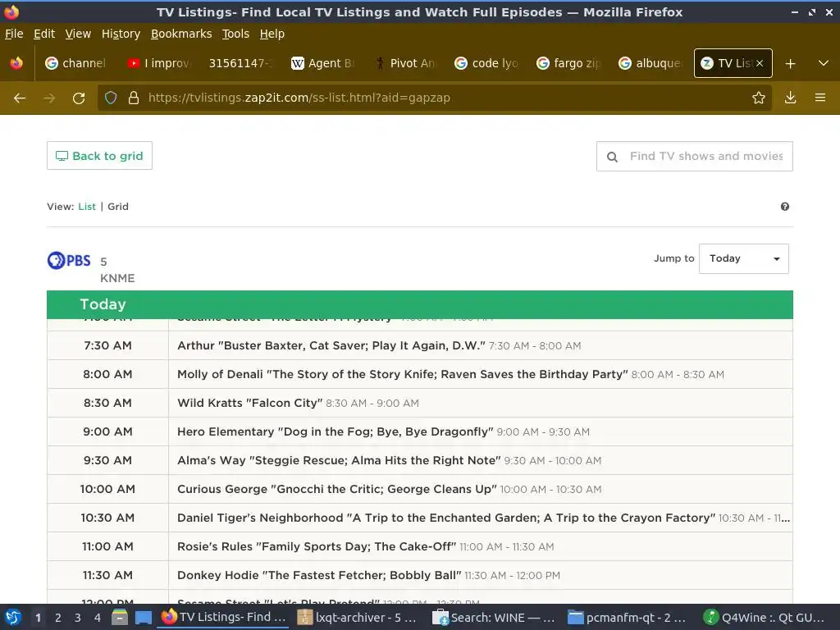Switch to the albuquerque Google tab
The image size is (840, 630).
pos(651,63)
